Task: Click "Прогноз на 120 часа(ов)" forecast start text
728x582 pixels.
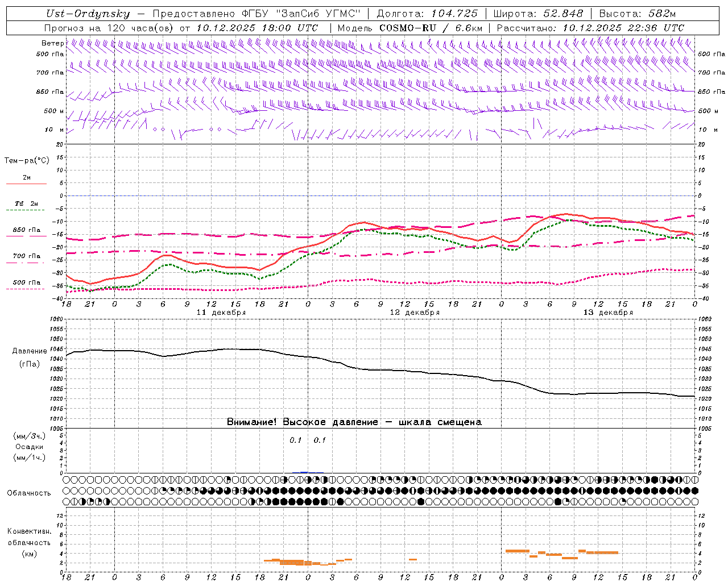Action: click(x=109, y=28)
